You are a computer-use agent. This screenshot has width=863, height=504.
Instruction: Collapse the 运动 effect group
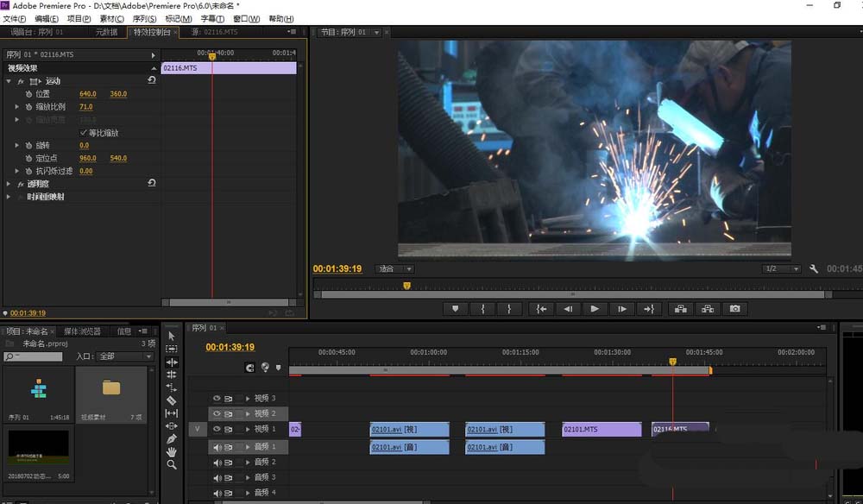[9, 81]
